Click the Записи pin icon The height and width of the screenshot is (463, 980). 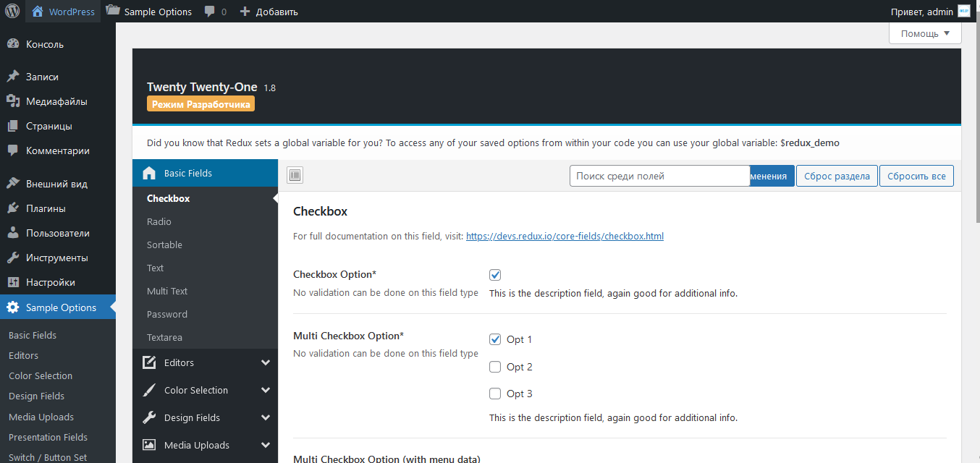tap(12, 77)
